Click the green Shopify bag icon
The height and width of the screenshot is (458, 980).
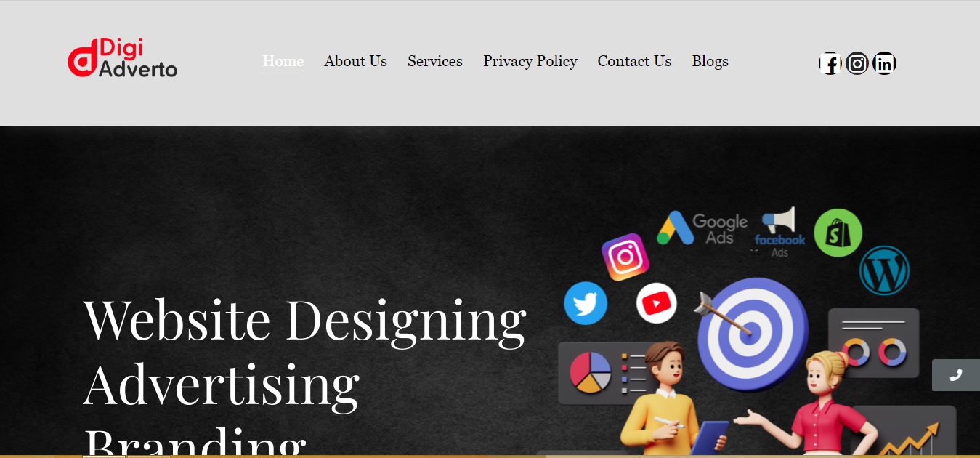[838, 233]
